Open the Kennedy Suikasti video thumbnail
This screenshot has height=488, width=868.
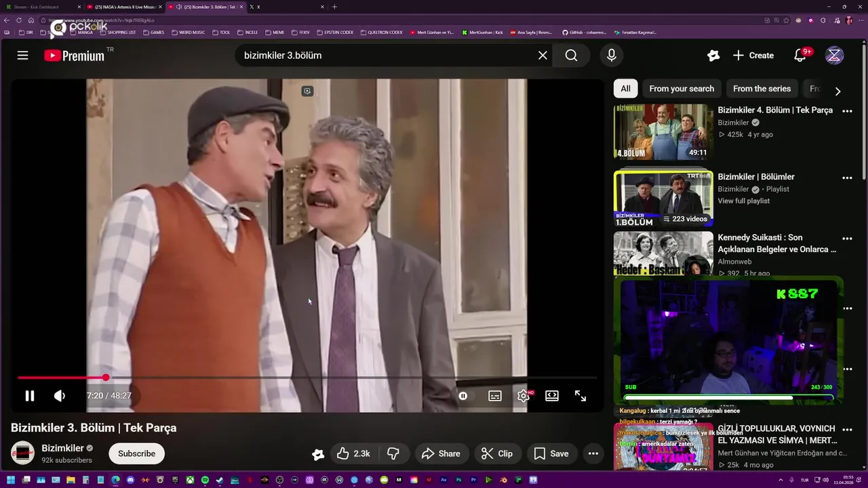[663, 253]
